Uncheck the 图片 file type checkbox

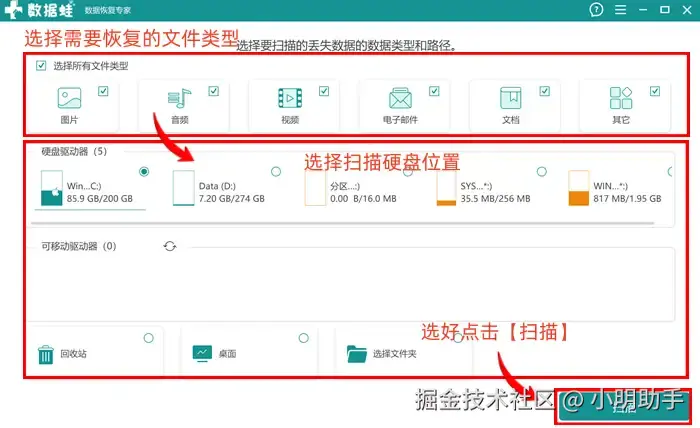(103, 91)
